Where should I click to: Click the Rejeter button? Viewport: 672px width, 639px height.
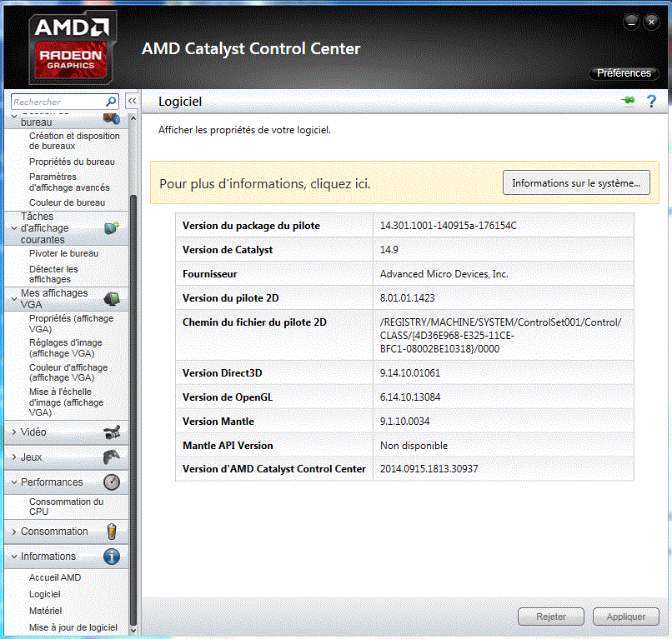(550, 617)
